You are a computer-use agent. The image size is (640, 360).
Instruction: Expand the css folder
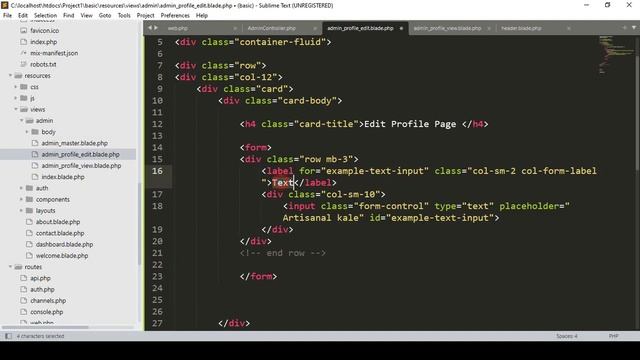pos(16,87)
